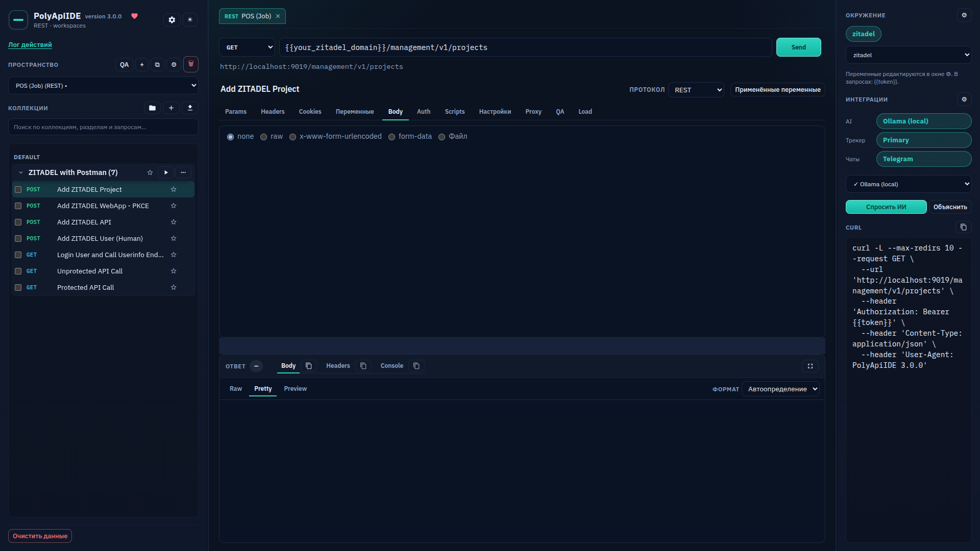This screenshot has width=980, height=551.
Task: Star the Add ZITADEL API request
Action: (174, 222)
